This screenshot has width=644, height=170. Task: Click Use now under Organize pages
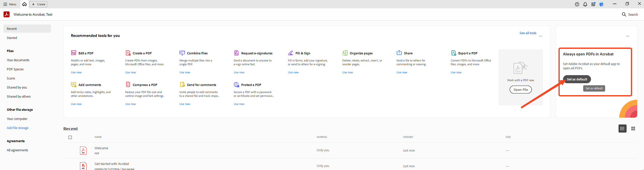click(x=347, y=72)
